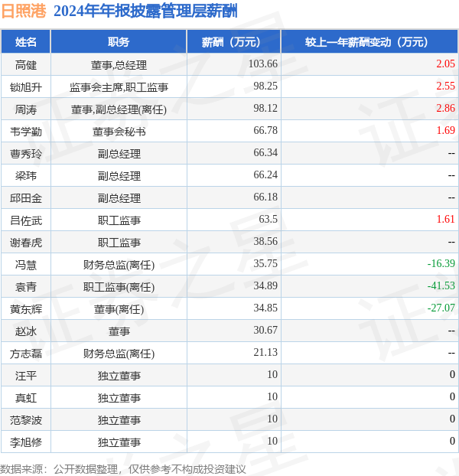459x476 pixels.
Task: Click salary 10 in 汪平 row
Action: (272, 374)
